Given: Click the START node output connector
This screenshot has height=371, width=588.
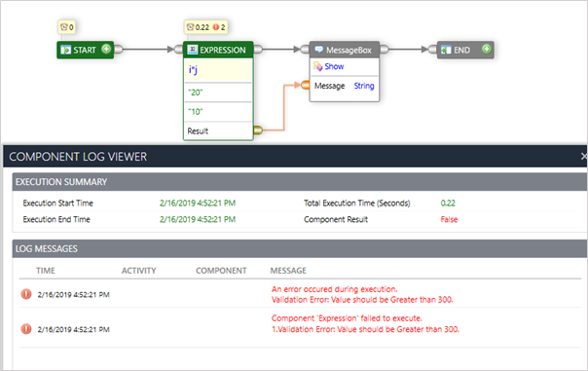Looking at the screenshot, I should (x=119, y=49).
